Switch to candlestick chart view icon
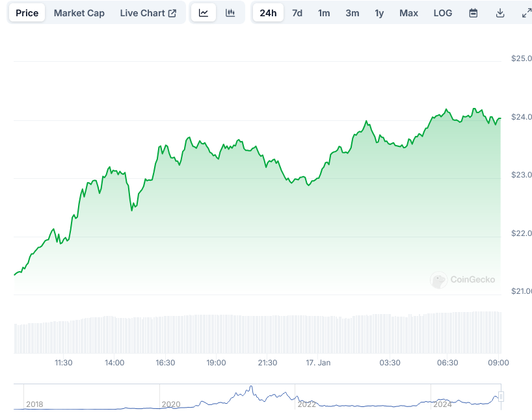 [230, 13]
